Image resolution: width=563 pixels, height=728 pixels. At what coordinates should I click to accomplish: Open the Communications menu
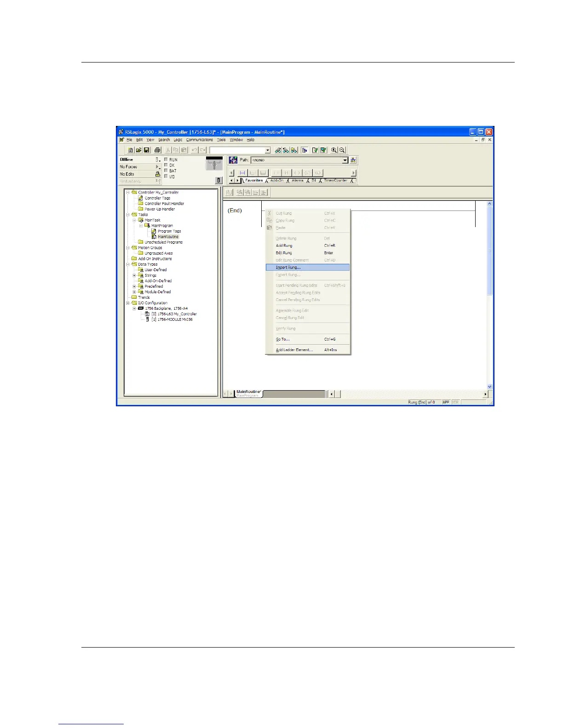200,140
